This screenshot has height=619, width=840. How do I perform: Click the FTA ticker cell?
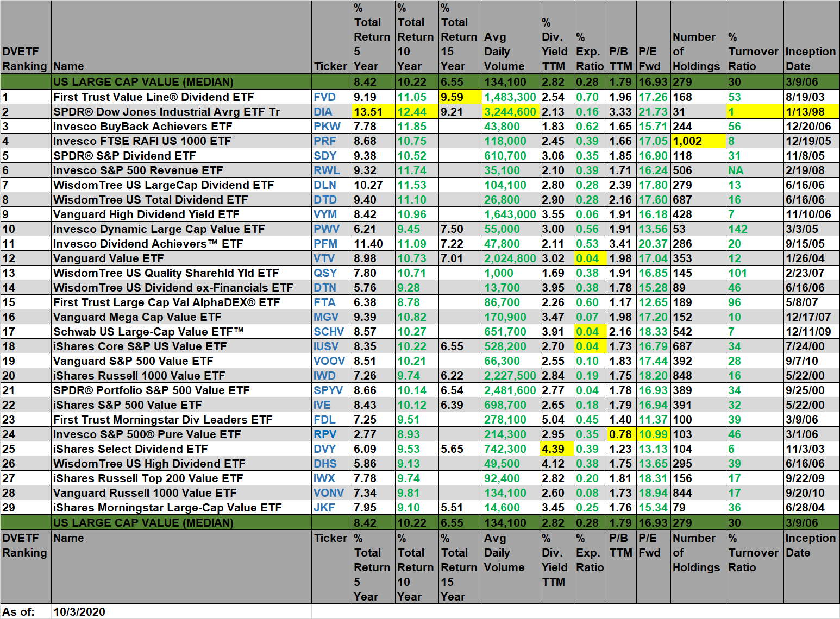click(x=331, y=302)
